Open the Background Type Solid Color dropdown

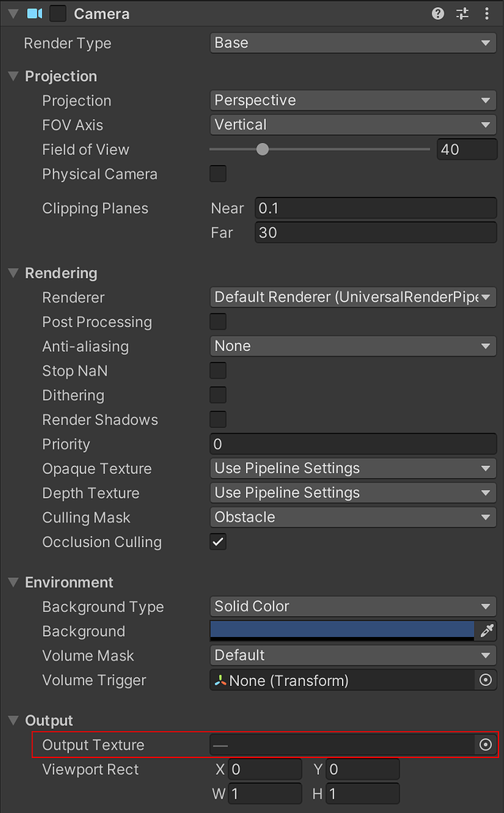(353, 607)
